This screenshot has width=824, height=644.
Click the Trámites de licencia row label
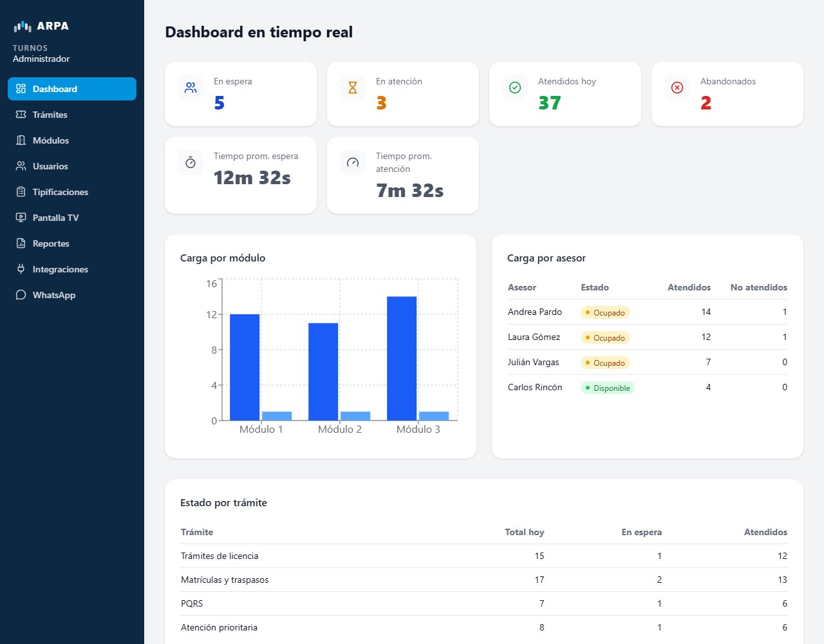click(x=220, y=556)
